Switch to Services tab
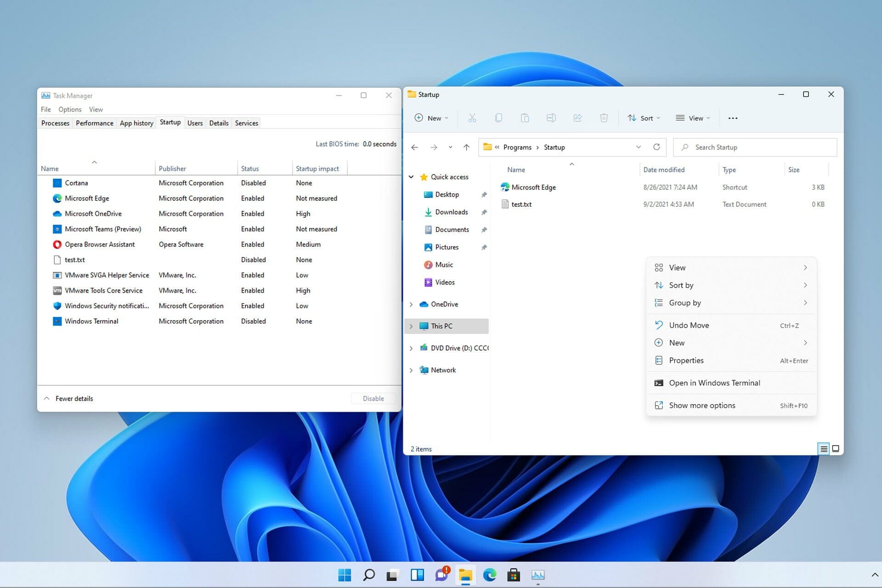The height and width of the screenshot is (588, 882). tap(247, 123)
